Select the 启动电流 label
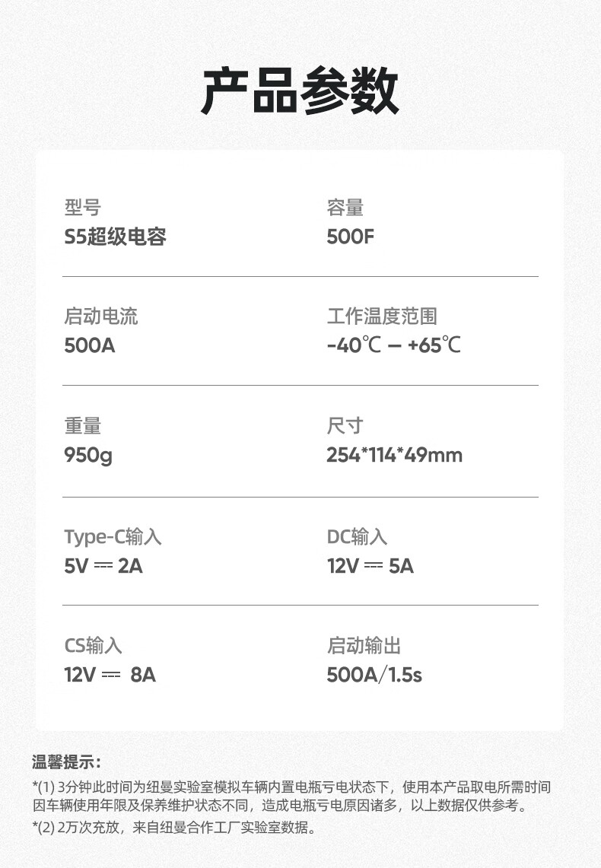 tap(100, 316)
